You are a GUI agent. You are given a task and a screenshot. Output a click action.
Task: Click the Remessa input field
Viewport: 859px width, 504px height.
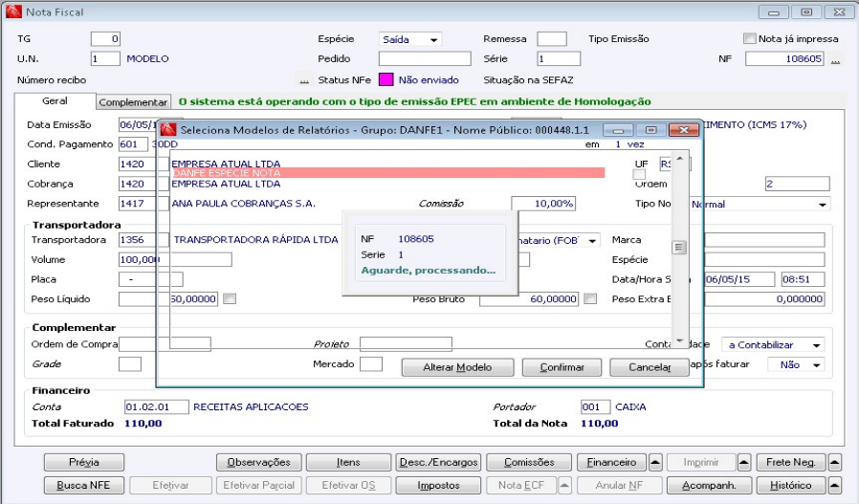pos(552,39)
